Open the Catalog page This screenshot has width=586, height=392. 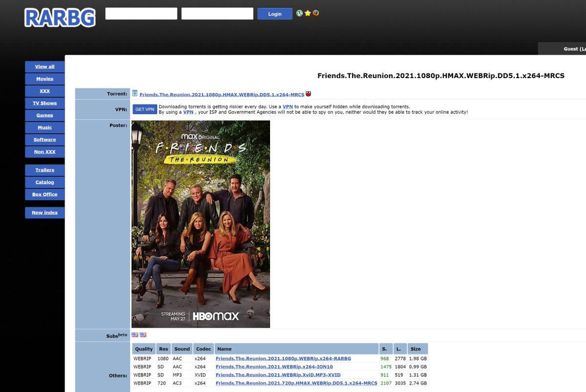pos(45,182)
